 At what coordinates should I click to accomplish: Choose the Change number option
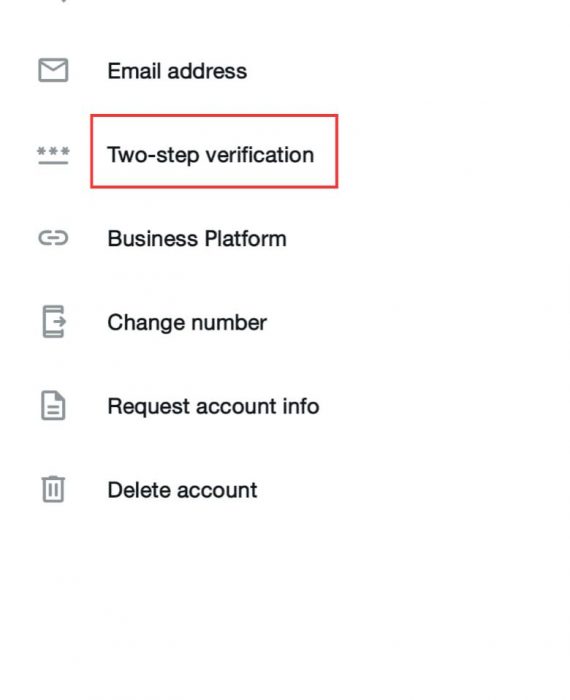coord(285,322)
